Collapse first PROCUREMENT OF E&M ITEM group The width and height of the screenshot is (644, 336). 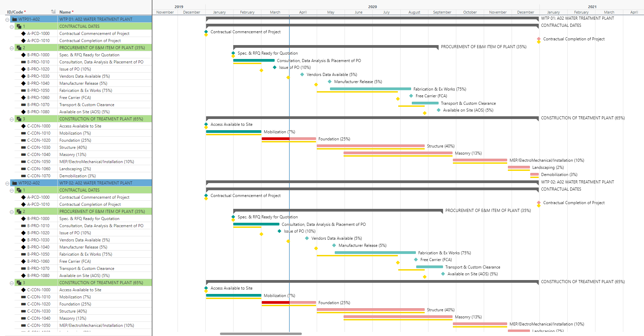12,48
